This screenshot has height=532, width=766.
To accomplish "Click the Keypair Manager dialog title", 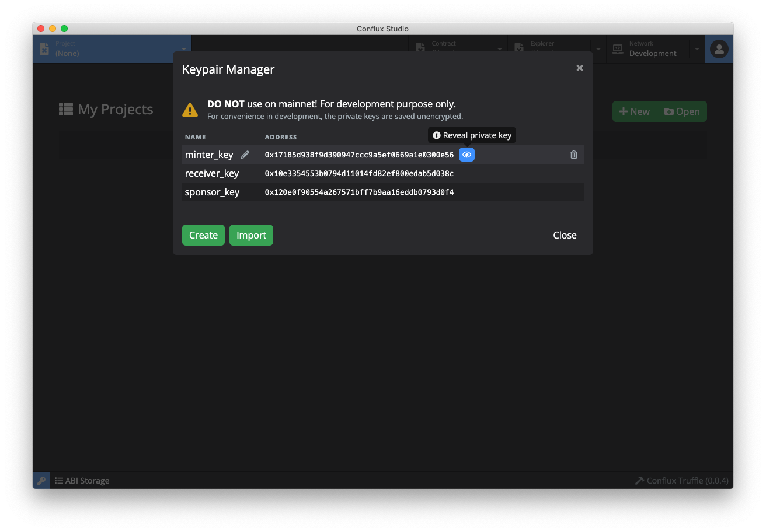I will point(228,69).
